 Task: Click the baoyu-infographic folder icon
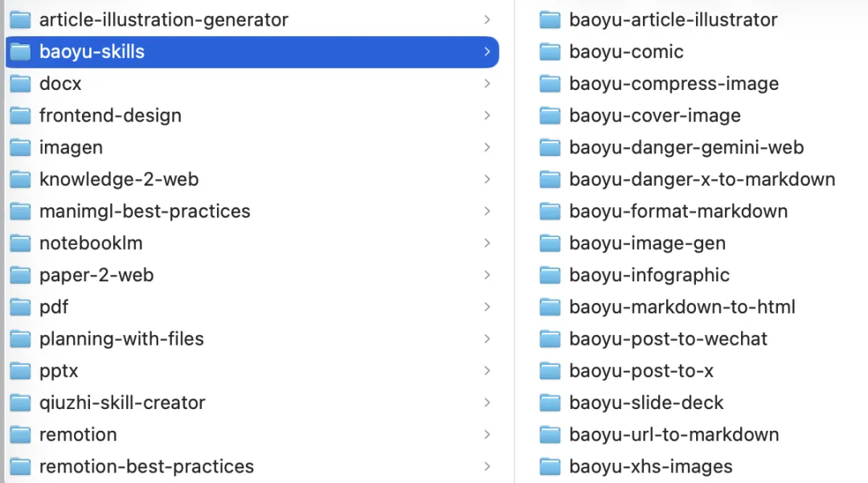(x=550, y=276)
